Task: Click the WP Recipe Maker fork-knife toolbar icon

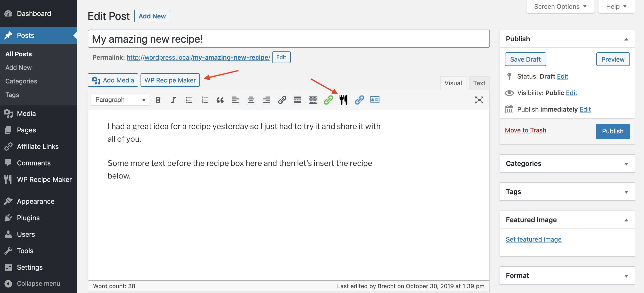Action: [344, 100]
